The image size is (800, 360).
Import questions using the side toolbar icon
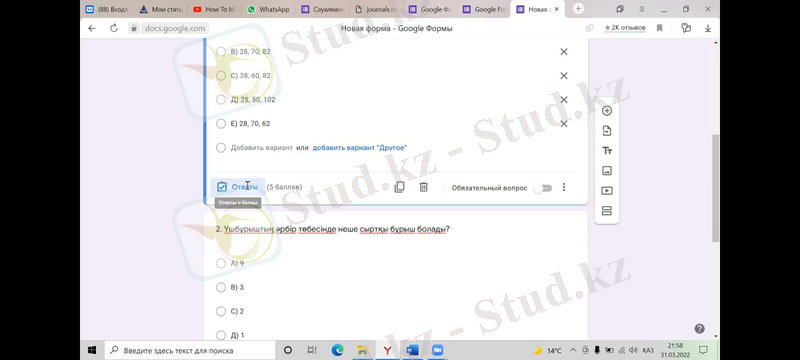click(607, 131)
